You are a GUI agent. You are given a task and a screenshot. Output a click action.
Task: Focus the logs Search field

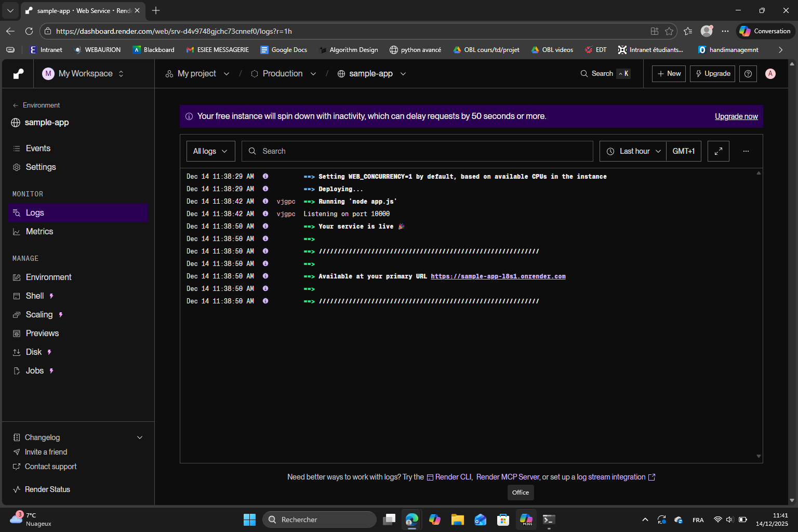pos(417,151)
